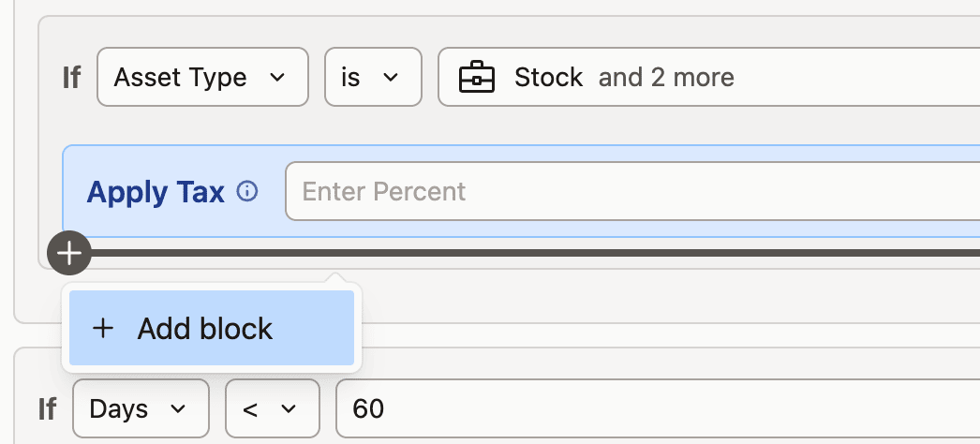Viewport: 980px width, 444px height.
Task: Select the blue Apply Tax block
Action: click(x=521, y=191)
